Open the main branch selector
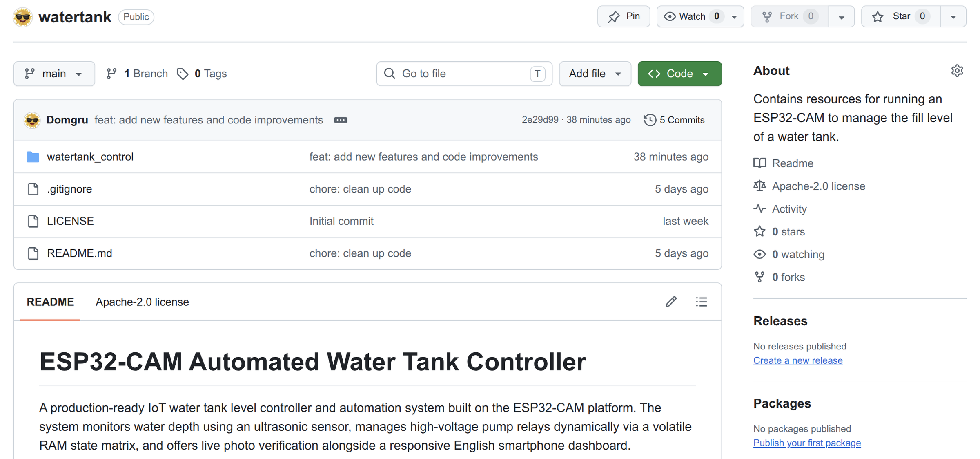980x459 pixels. 54,74
